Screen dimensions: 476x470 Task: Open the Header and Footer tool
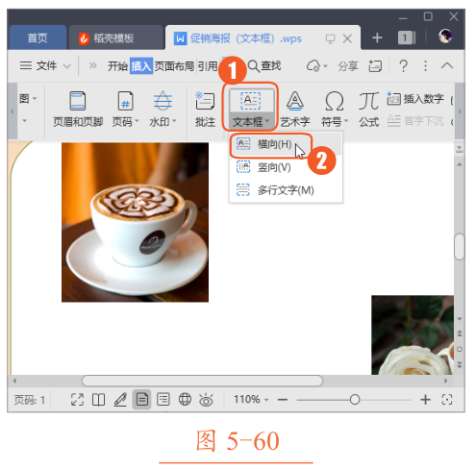[x=78, y=109]
